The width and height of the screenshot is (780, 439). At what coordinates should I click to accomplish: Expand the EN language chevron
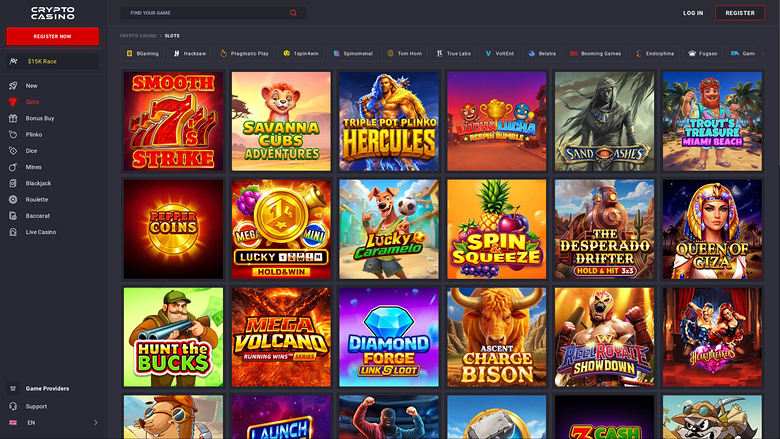[96, 423]
